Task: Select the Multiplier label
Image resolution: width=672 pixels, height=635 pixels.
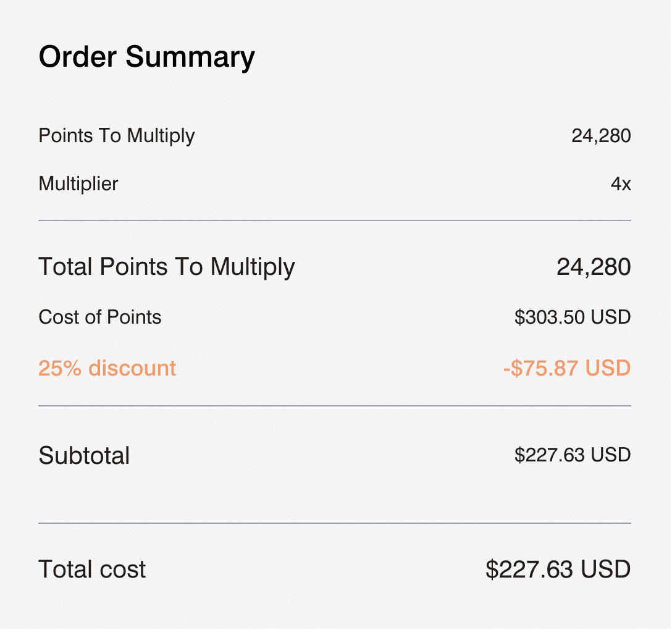Action: (78, 184)
